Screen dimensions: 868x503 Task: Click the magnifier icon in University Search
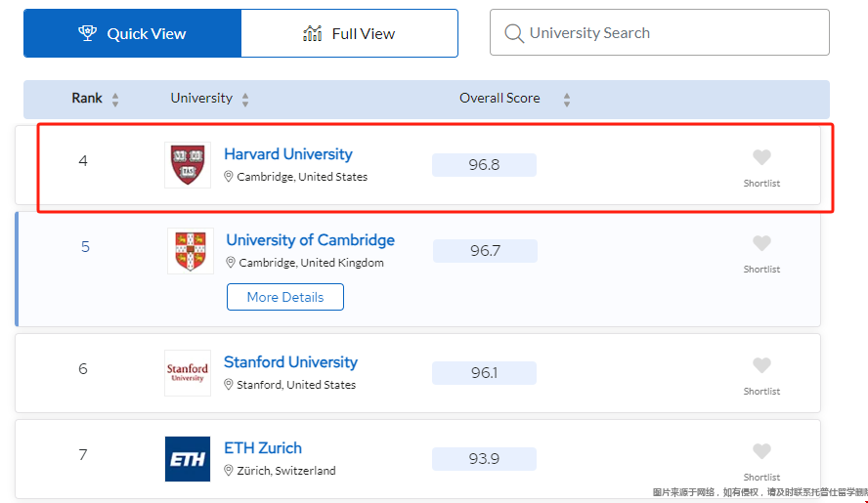point(514,33)
